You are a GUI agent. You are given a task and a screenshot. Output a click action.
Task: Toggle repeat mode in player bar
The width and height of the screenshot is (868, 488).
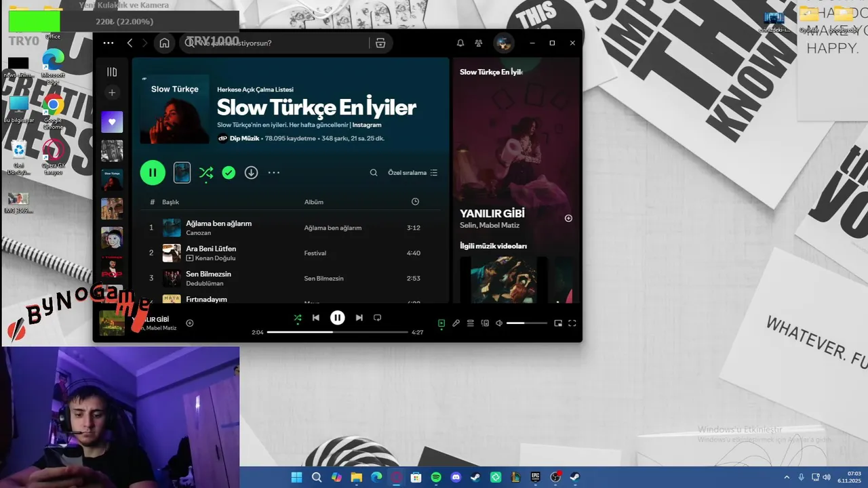pyautogui.click(x=378, y=317)
